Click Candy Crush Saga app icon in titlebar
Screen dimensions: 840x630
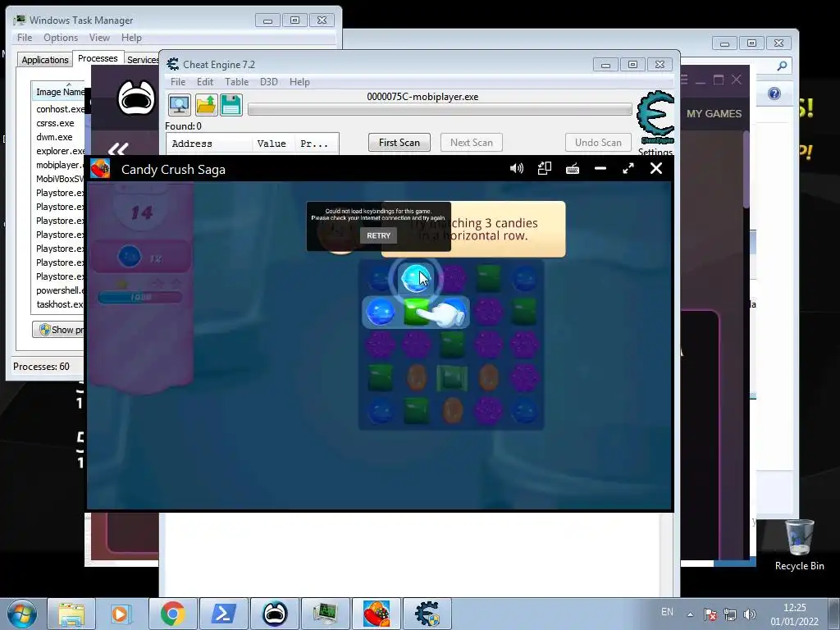(x=100, y=169)
